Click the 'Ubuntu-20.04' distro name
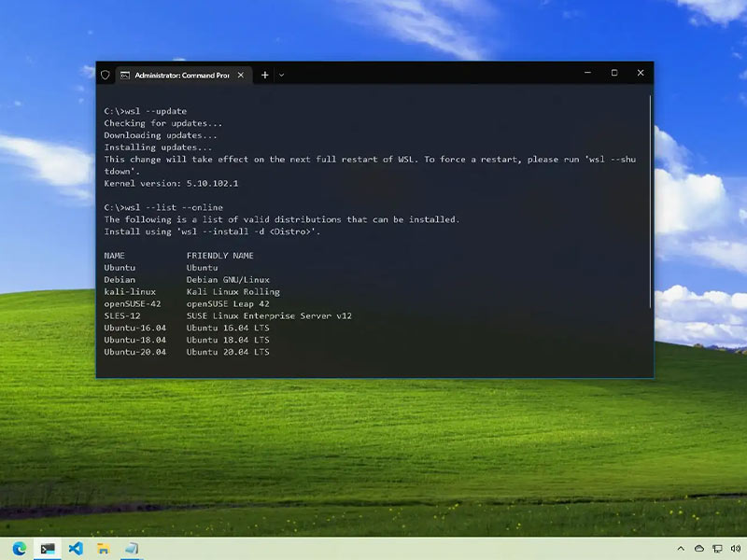This screenshot has width=747, height=560. [134, 352]
